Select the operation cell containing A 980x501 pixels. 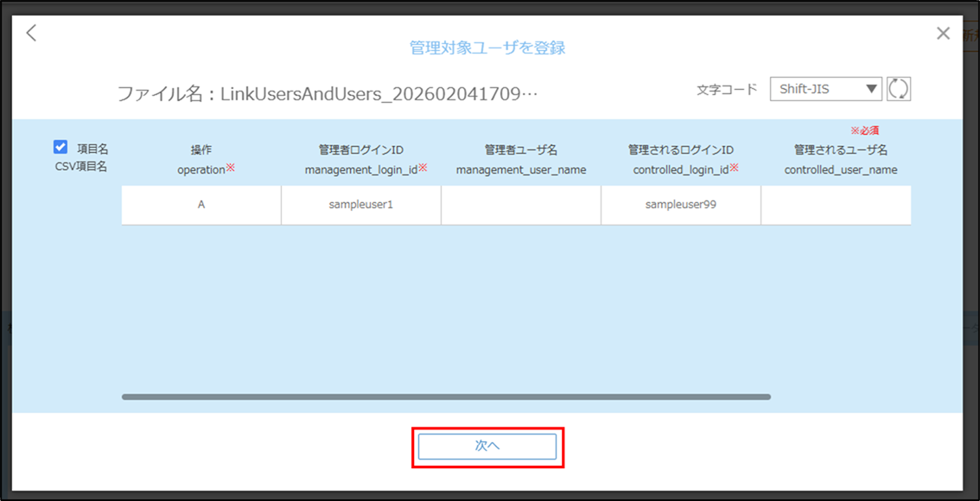(201, 205)
